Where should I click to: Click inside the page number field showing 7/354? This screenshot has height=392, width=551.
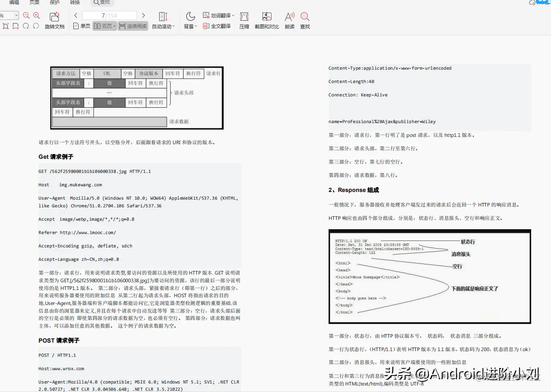109,15
